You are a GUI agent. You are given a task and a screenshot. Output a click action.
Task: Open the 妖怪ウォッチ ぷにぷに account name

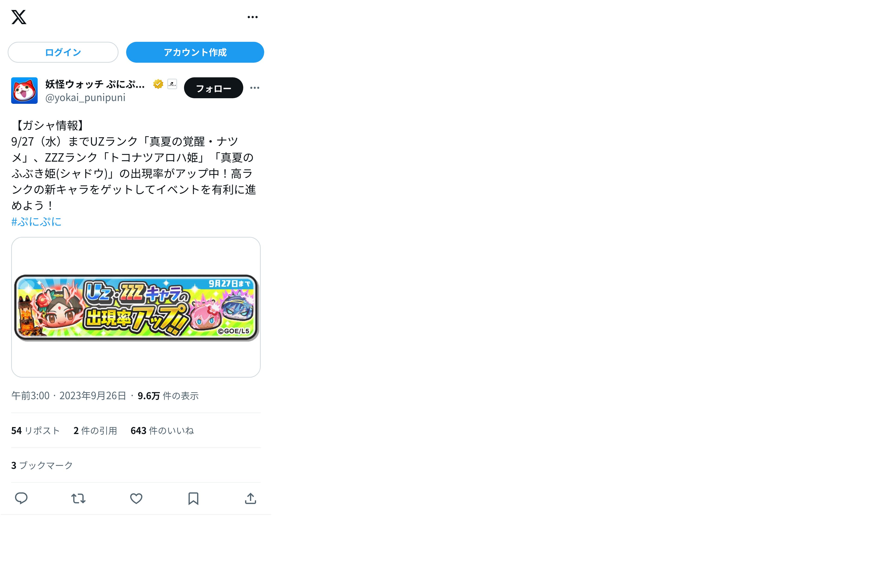95,84
